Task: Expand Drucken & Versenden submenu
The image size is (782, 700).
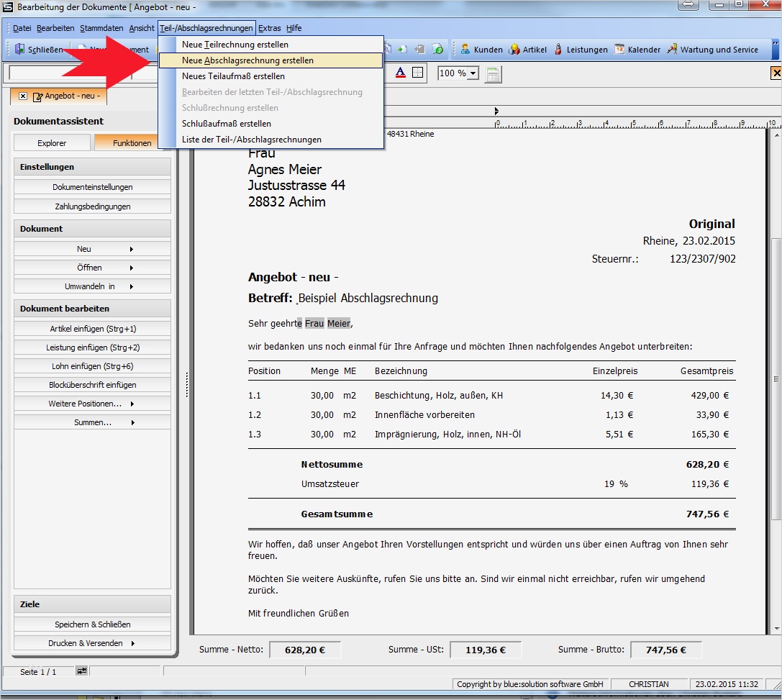Action: 92,643
